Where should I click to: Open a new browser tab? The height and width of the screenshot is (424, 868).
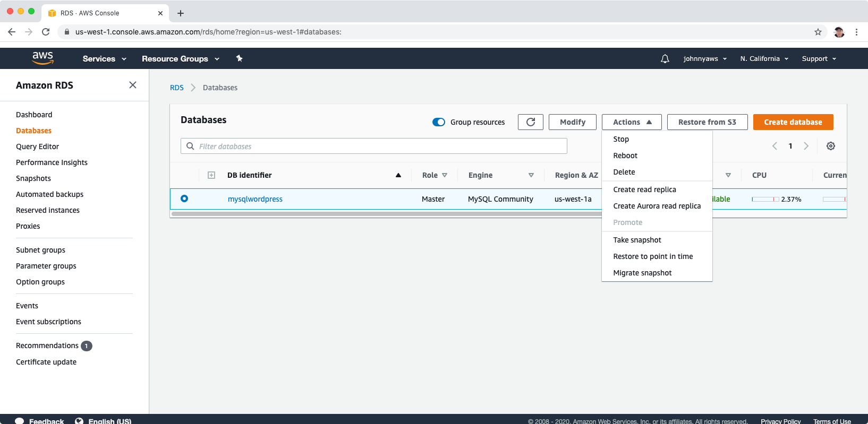181,13
